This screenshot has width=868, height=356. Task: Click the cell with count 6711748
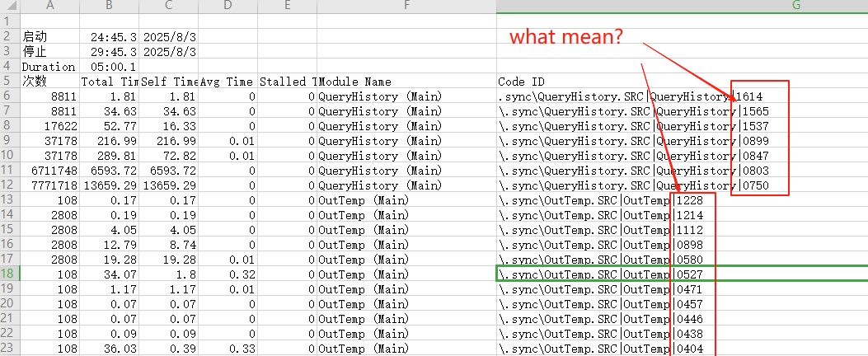click(49, 171)
